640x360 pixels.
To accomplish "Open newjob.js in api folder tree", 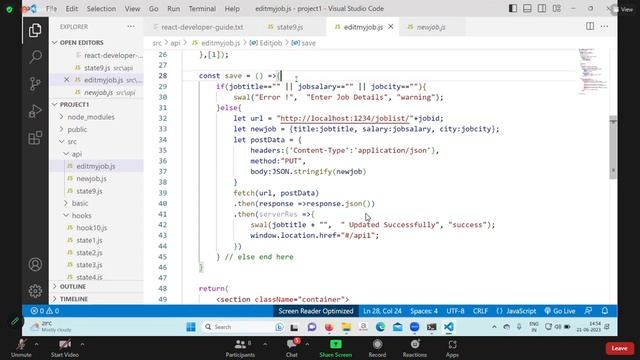I will pyautogui.click(x=91, y=179).
